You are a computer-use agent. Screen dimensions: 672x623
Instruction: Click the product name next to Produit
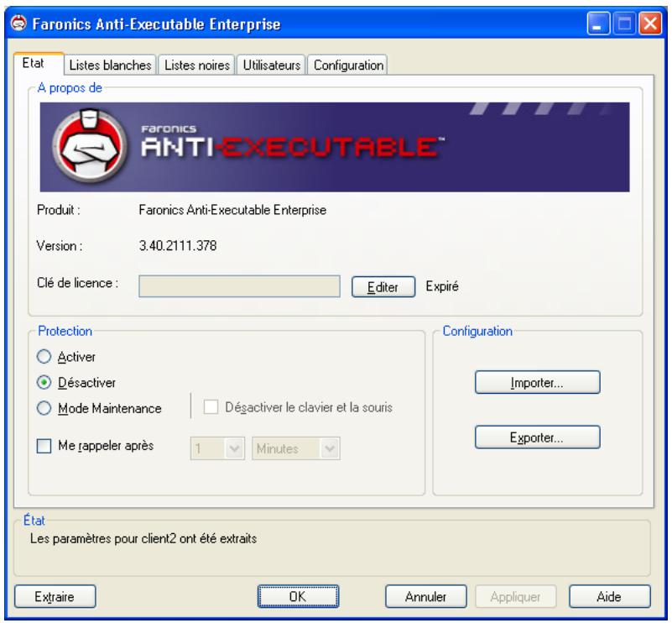(x=232, y=210)
